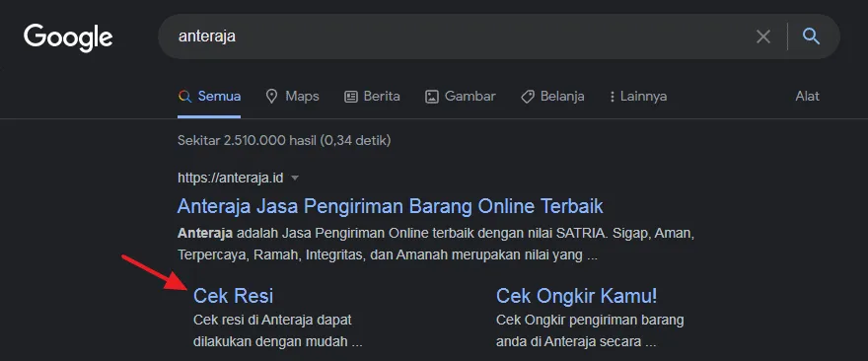Viewport: 868px width, 361px height.
Task: Click the Sekitar 2.510.000 hasil text
Action: pos(284,141)
